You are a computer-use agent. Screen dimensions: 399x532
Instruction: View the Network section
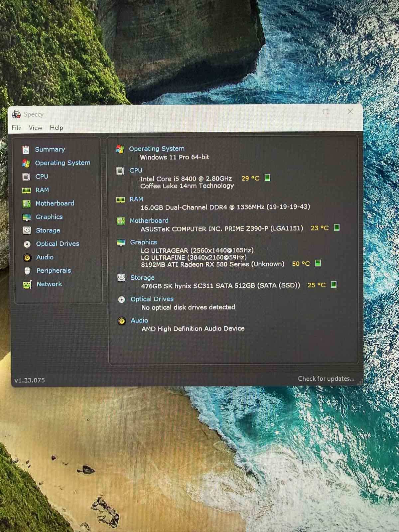click(50, 284)
